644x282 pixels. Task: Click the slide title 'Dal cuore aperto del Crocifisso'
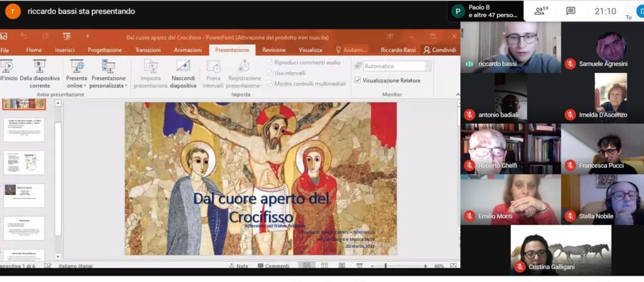click(261, 208)
